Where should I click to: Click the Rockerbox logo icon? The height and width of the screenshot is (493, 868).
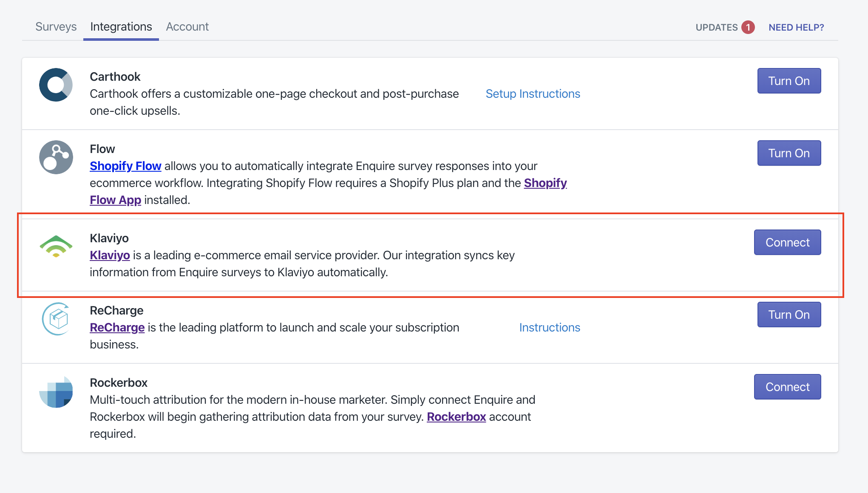(x=56, y=391)
